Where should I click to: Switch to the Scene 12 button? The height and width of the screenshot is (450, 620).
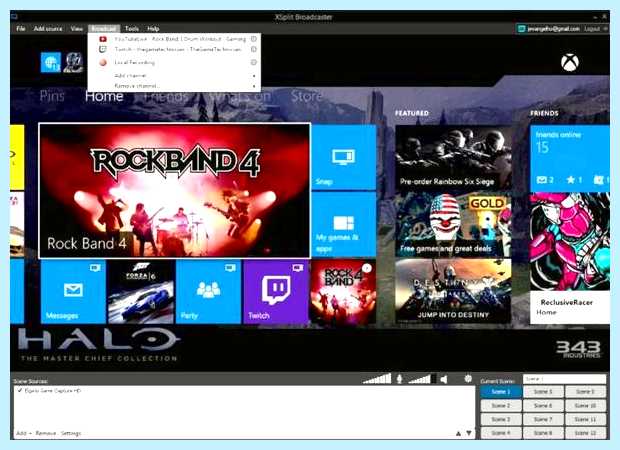click(585, 433)
